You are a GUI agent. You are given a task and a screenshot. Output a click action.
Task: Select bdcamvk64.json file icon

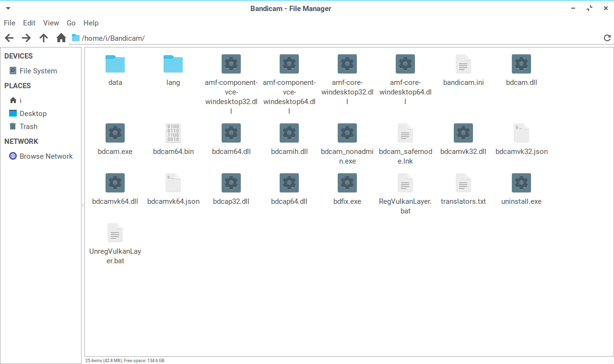(x=173, y=183)
